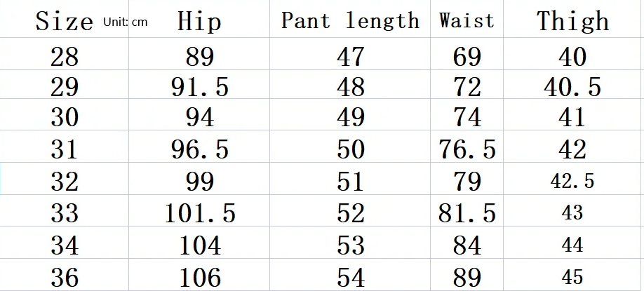Screen dimensions: 644x291
Task: Select the waist value 81.5 cell
Action: [x=467, y=212]
